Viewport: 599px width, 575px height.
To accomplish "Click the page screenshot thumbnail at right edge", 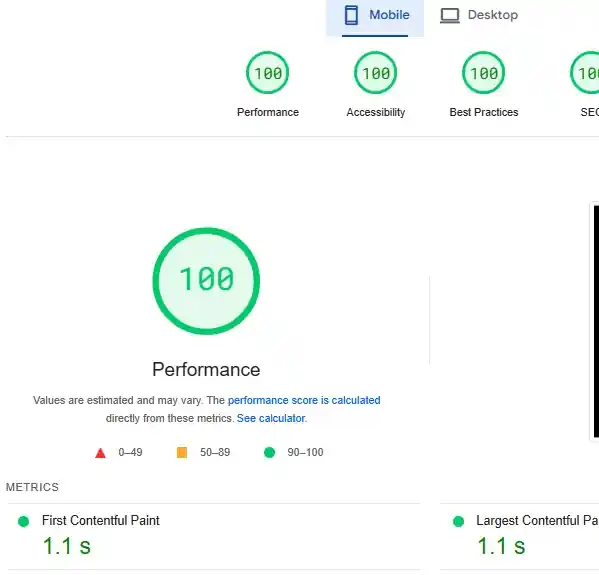I will pyautogui.click(x=594, y=321).
